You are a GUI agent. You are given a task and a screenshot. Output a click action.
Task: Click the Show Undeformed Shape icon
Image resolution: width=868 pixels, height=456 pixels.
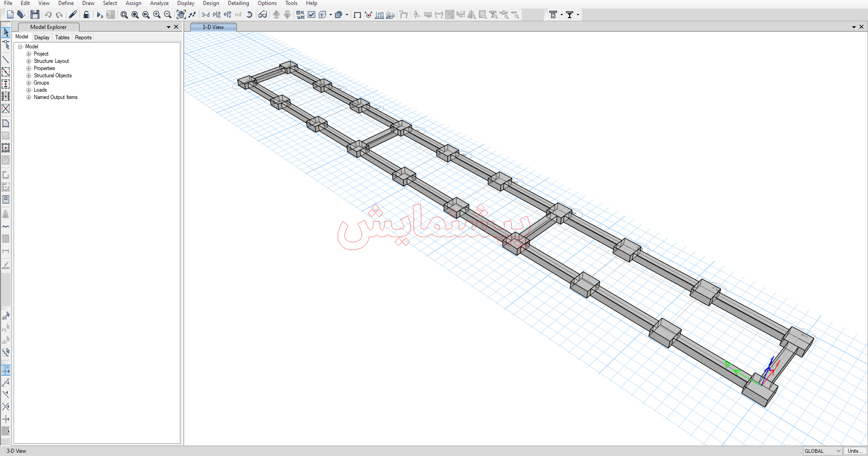(357, 15)
